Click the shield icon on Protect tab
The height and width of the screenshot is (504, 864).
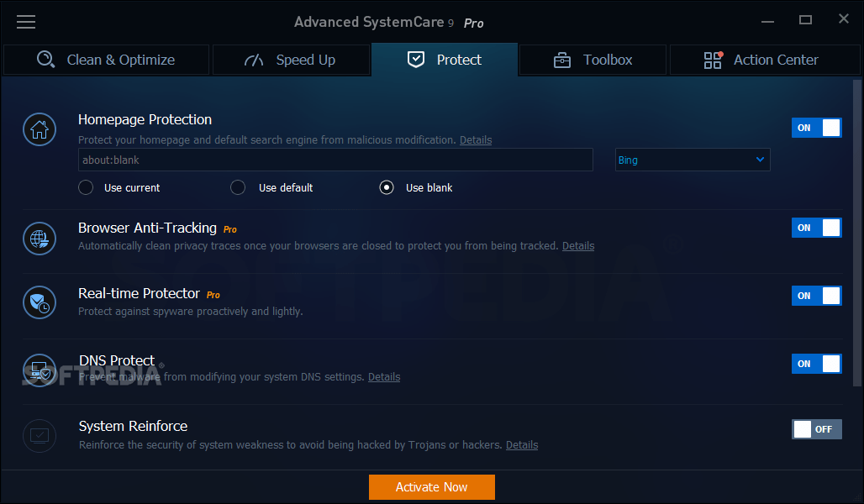[x=416, y=60]
